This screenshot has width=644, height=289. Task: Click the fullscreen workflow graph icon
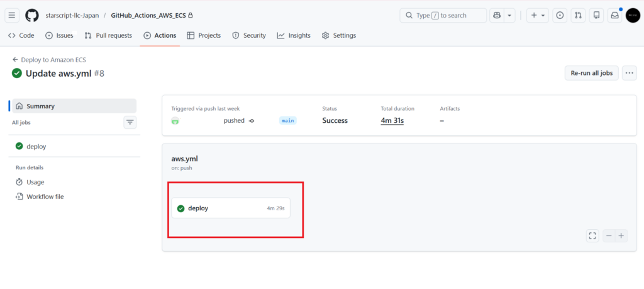click(x=592, y=235)
